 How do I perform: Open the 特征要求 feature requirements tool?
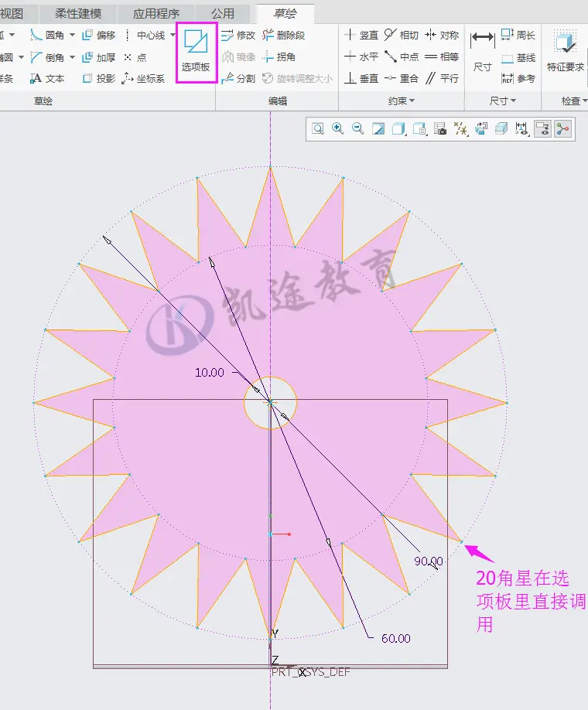565,51
